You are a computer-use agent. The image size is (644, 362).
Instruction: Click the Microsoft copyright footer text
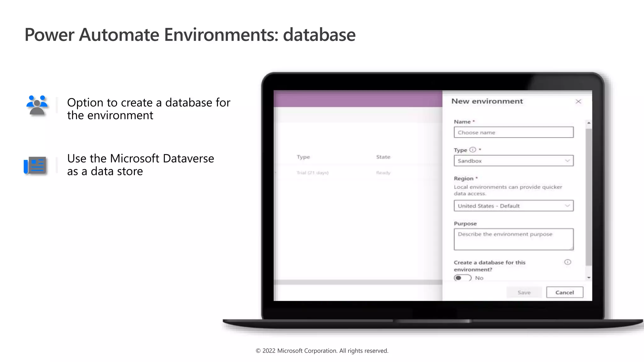322,351
